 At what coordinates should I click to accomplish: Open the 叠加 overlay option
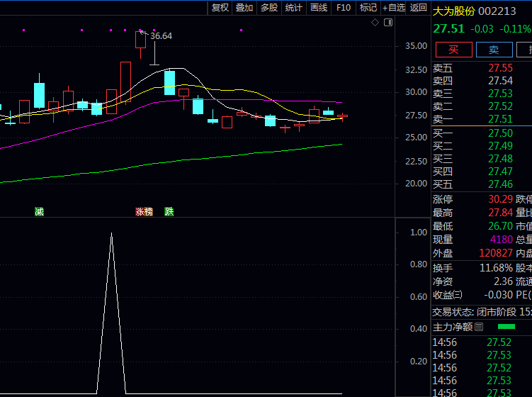[x=244, y=8]
